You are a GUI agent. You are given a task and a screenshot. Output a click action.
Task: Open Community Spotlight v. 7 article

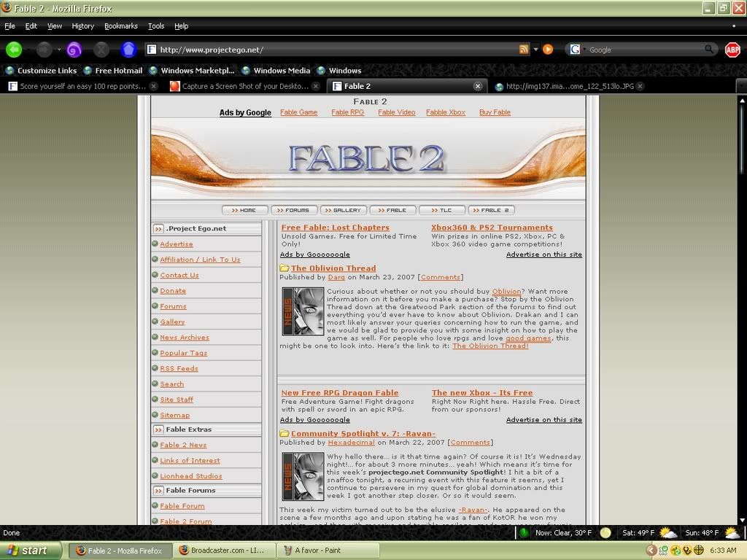(363, 433)
